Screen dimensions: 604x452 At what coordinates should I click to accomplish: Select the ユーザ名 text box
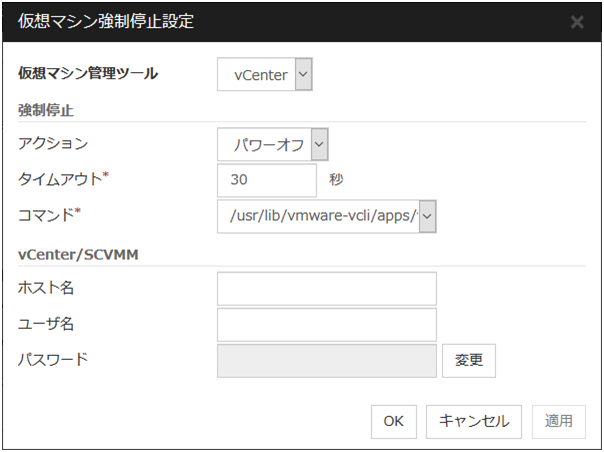point(327,324)
